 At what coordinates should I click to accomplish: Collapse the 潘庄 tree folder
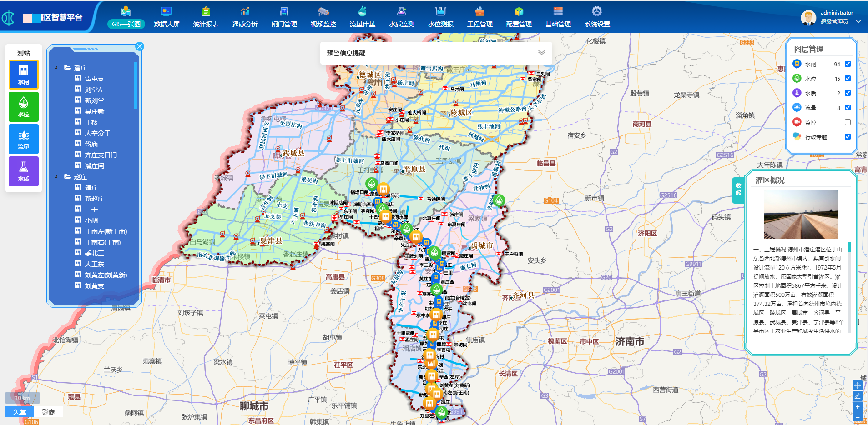pyautogui.click(x=56, y=68)
